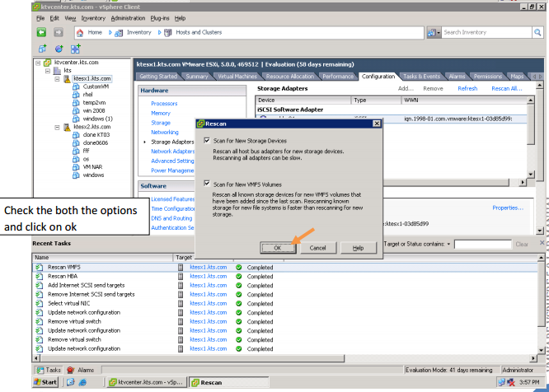Click the Hosts and Clusters breadcrumb icon
Image resolution: width=549 pixels, height=392 pixels.
(168, 32)
